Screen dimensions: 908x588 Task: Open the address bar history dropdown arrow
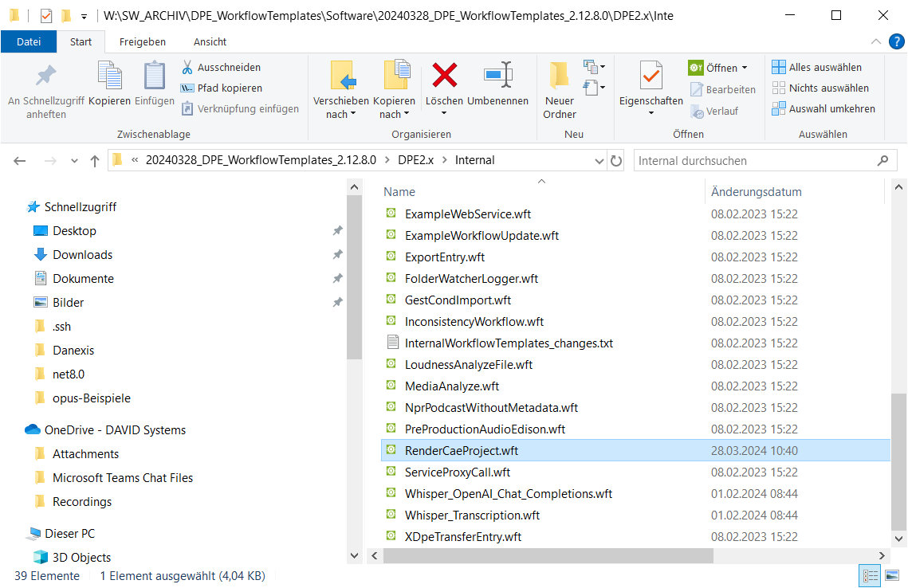(599, 161)
